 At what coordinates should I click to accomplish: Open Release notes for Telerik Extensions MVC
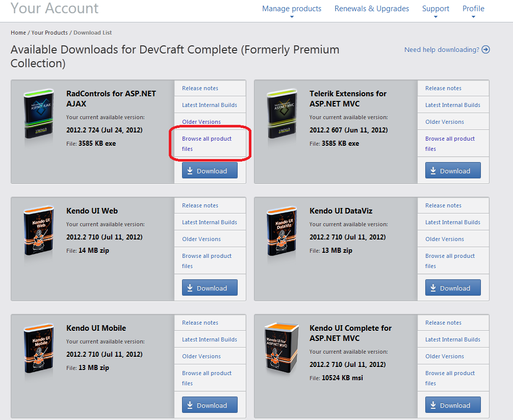443,88
